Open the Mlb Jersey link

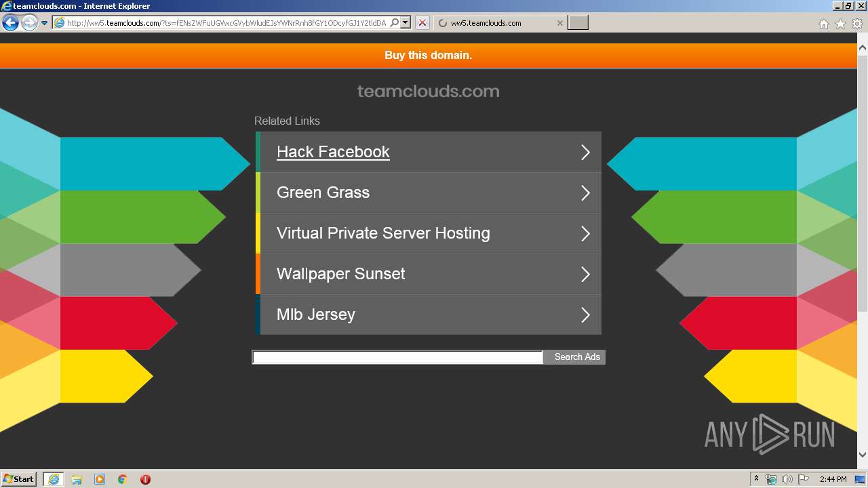[315, 314]
